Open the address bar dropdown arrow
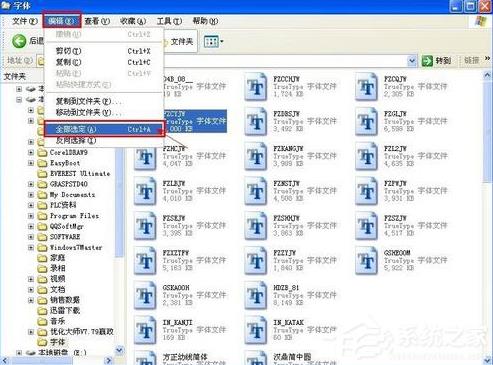493x365 pixels. [x=412, y=61]
